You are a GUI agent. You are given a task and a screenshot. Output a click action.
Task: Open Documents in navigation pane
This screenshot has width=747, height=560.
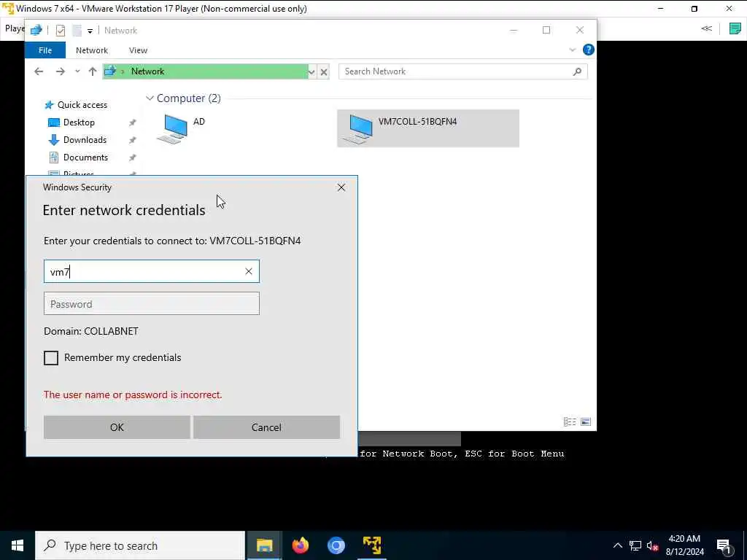(85, 157)
